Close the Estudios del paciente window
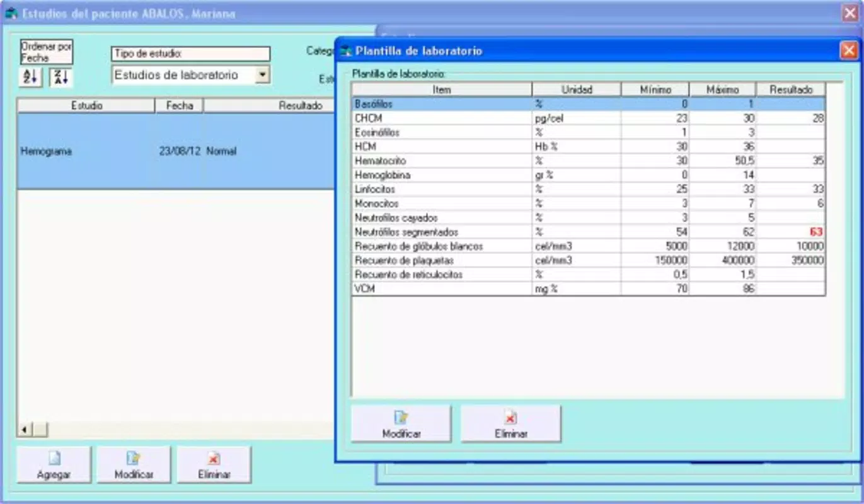 tap(850, 13)
